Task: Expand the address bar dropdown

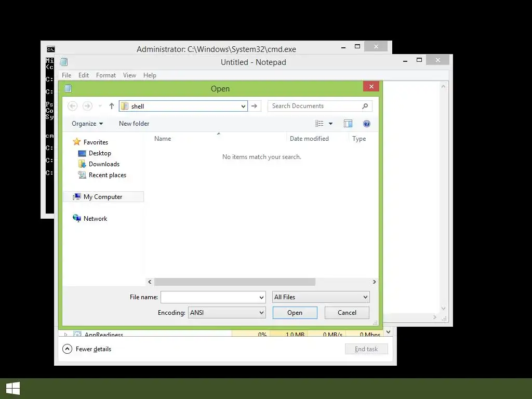Action: click(243, 106)
